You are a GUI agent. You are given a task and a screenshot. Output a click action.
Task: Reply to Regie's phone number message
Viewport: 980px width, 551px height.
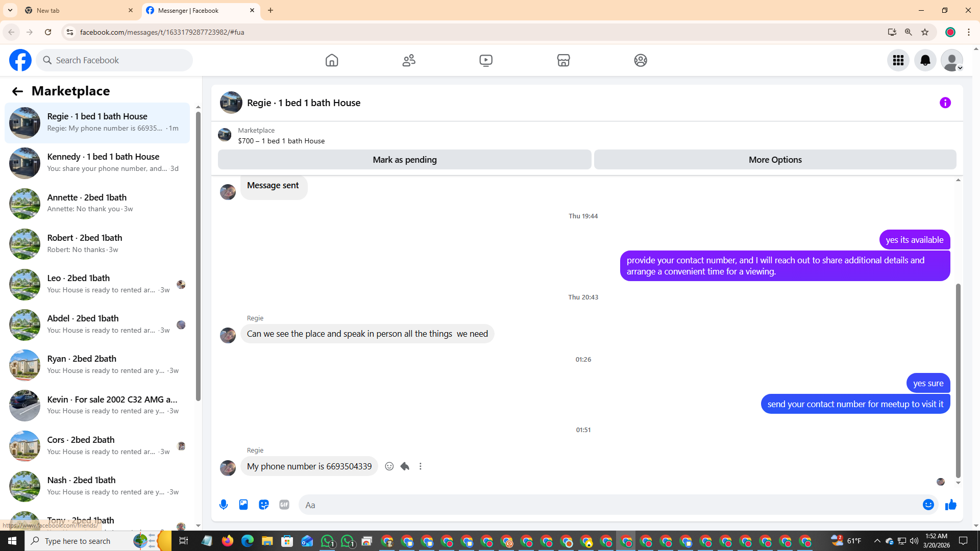pyautogui.click(x=405, y=466)
